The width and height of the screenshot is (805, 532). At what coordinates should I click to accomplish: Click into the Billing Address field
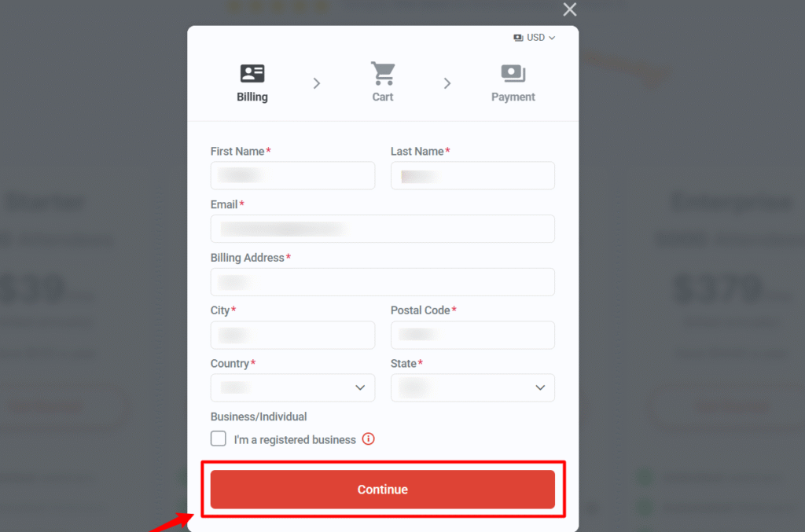pos(383,281)
